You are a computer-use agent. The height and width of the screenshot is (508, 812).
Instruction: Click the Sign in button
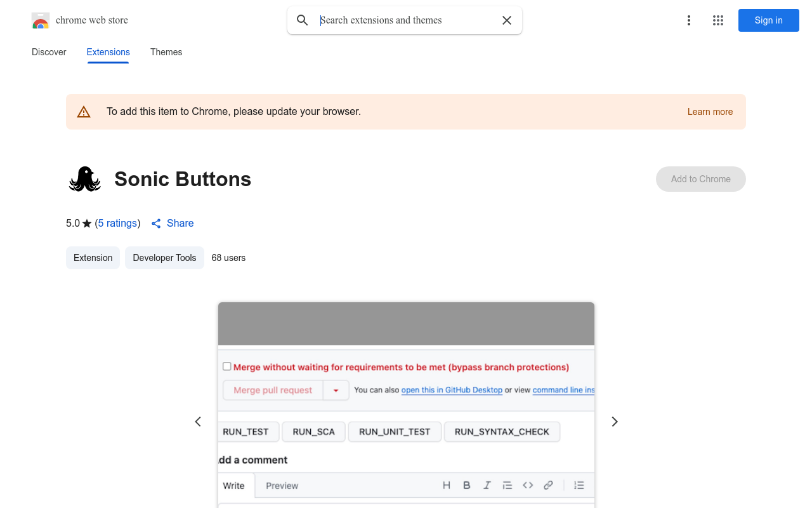[769, 20]
